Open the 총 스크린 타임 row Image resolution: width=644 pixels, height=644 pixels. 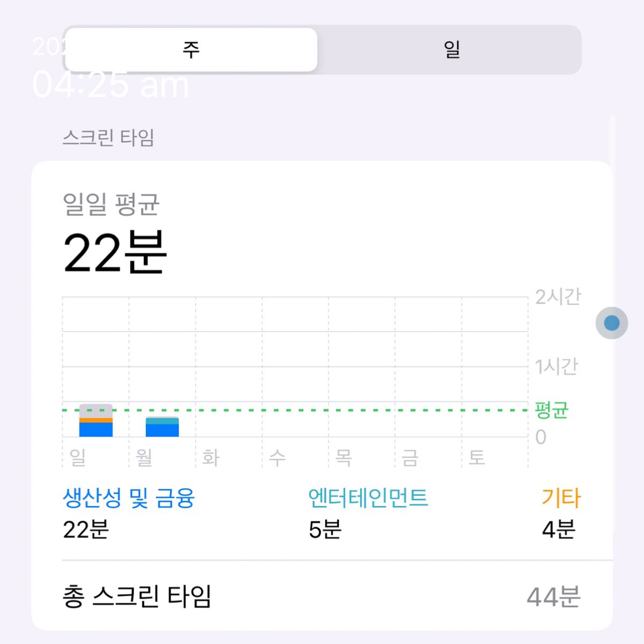(x=322, y=596)
